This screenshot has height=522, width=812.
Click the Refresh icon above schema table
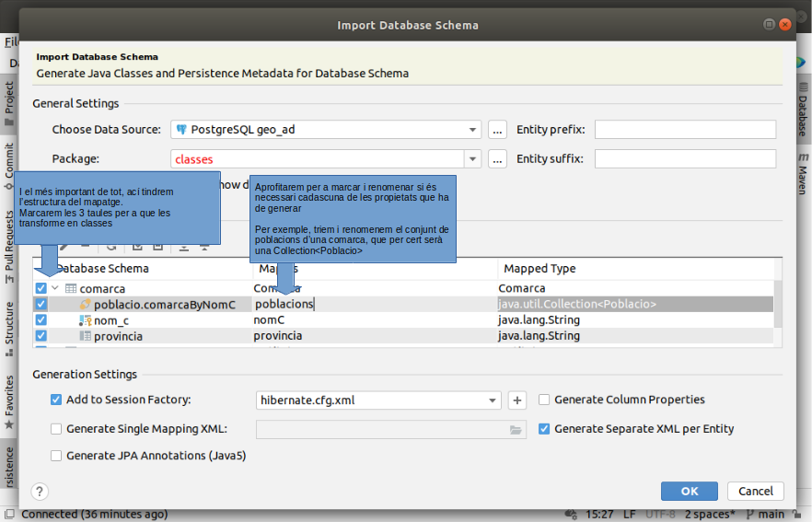click(x=111, y=247)
